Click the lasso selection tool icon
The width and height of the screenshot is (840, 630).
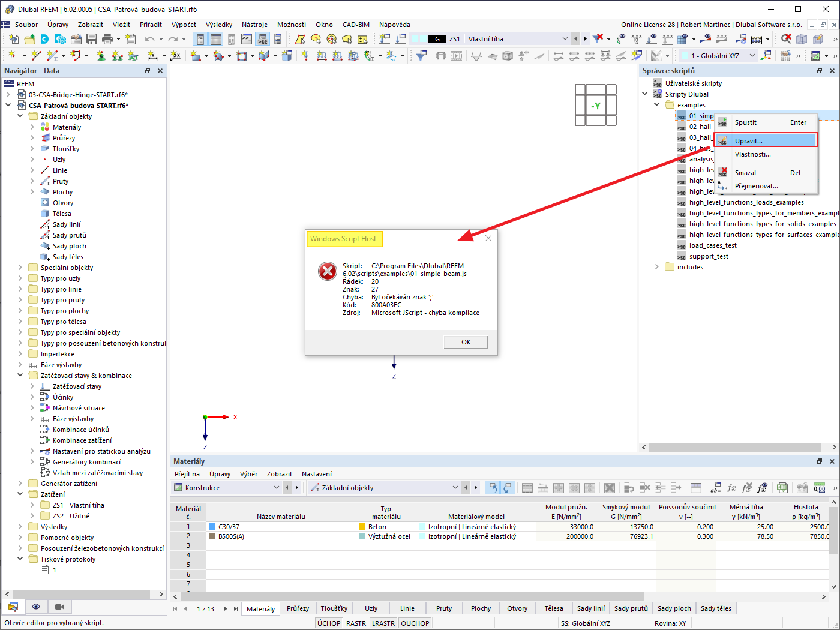coord(347,39)
